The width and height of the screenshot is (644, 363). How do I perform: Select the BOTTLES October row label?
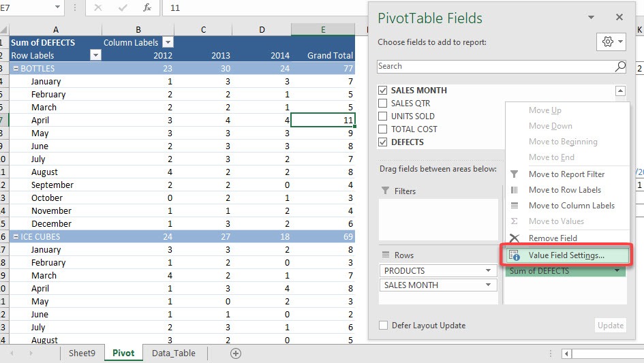[x=55, y=198]
